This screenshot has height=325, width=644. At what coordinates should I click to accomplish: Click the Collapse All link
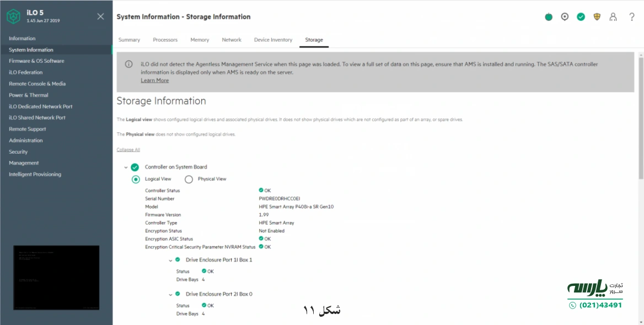pyautogui.click(x=128, y=149)
